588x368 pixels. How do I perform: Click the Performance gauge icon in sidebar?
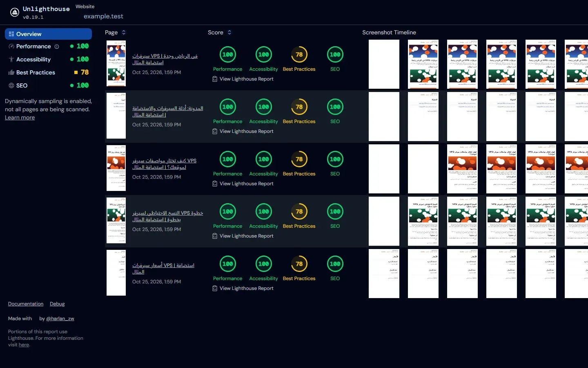point(11,46)
